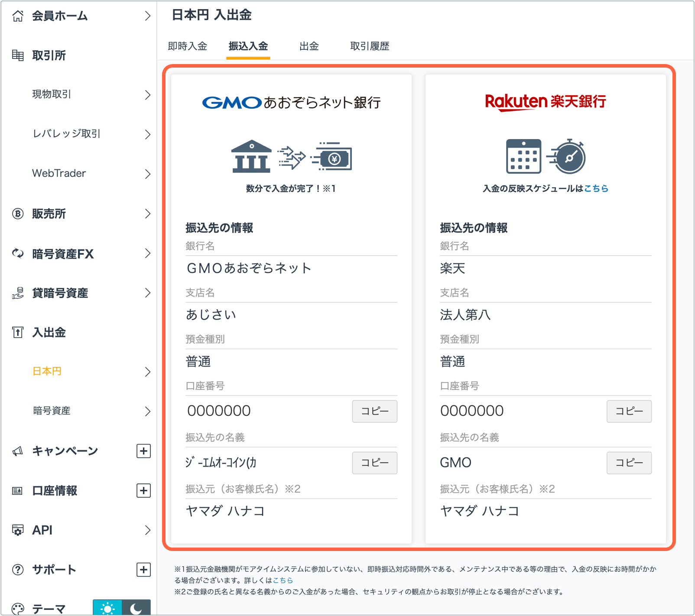Click the circular arrows icon beside 暗号資産FX

click(x=18, y=253)
